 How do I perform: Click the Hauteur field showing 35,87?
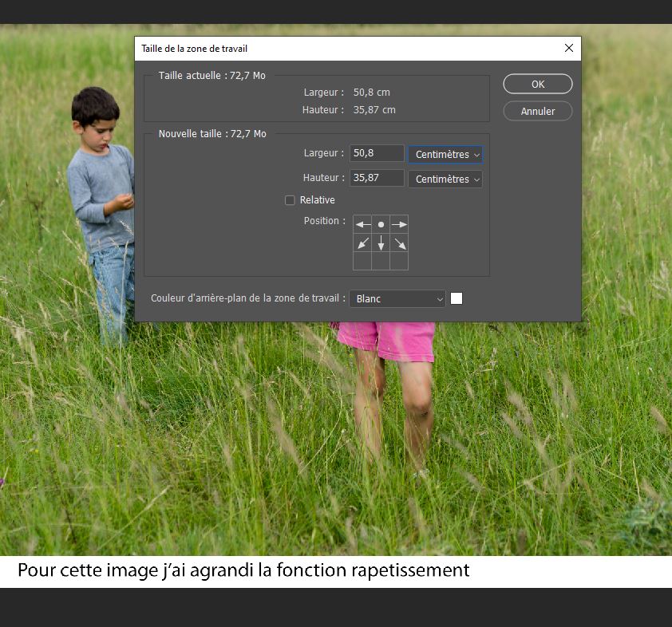[x=377, y=178]
